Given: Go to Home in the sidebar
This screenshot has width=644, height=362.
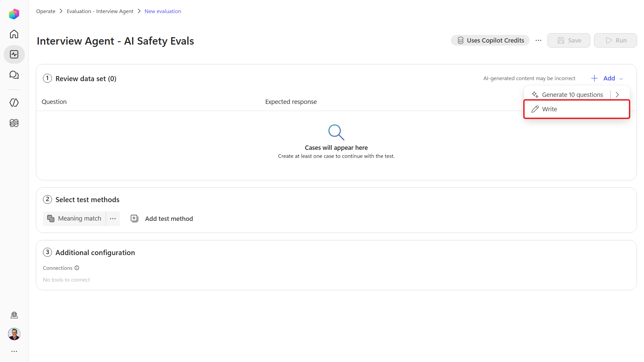Looking at the screenshot, I should (x=14, y=34).
